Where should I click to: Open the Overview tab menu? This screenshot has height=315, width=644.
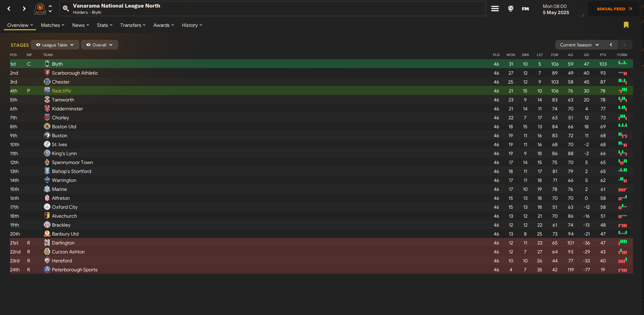coord(20,25)
